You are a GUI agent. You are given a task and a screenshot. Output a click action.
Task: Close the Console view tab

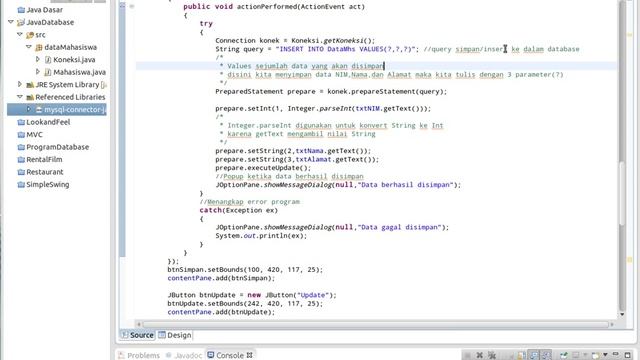[x=249, y=356]
